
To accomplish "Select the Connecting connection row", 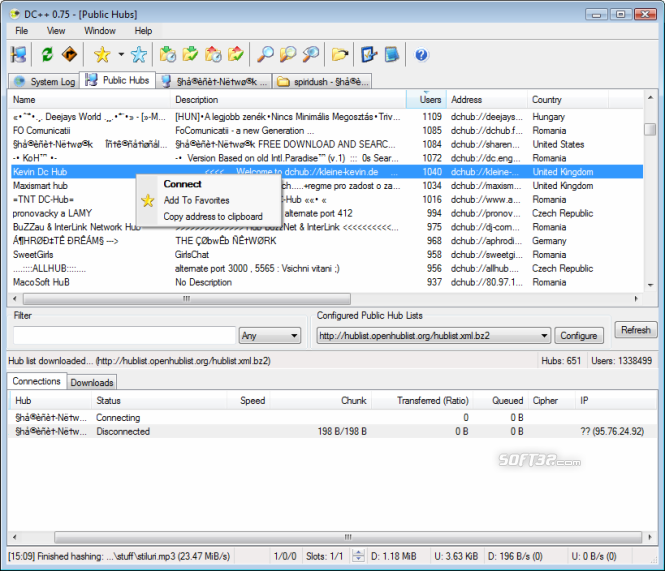I will pyautogui.click(x=332, y=417).
